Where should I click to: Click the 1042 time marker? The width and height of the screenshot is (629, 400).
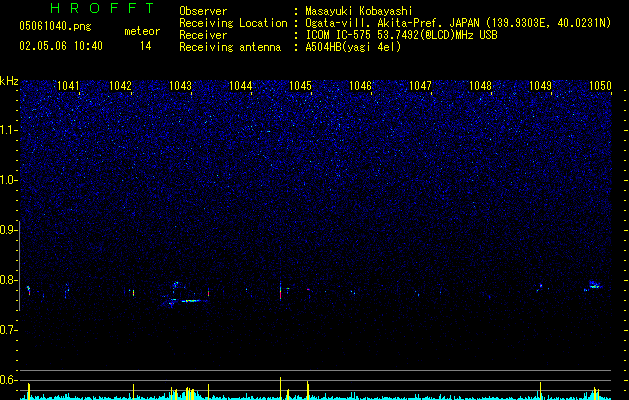pyautogui.click(x=120, y=85)
